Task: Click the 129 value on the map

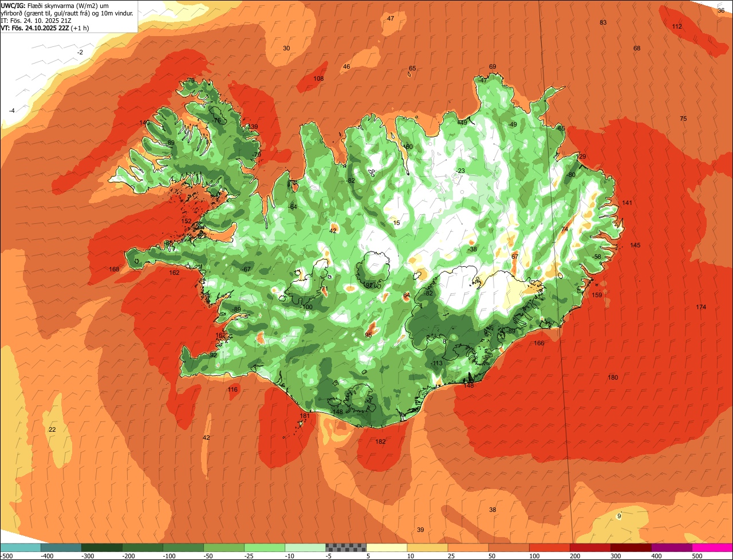Action: pos(581,156)
